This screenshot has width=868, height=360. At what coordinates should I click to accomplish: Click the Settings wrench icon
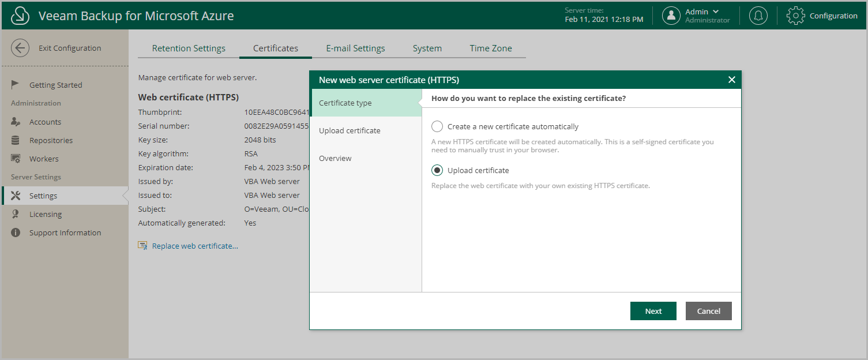[x=16, y=196]
